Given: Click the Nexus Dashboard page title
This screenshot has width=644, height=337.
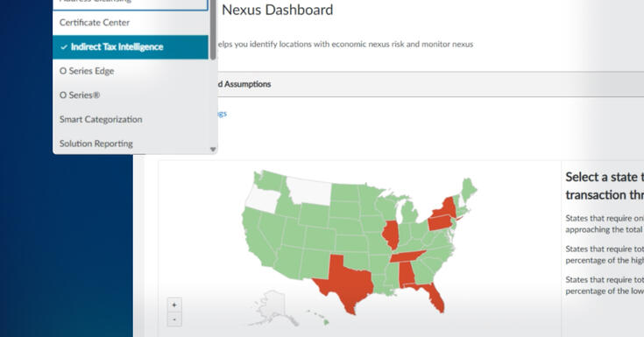Looking at the screenshot, I should coord(277,10).
